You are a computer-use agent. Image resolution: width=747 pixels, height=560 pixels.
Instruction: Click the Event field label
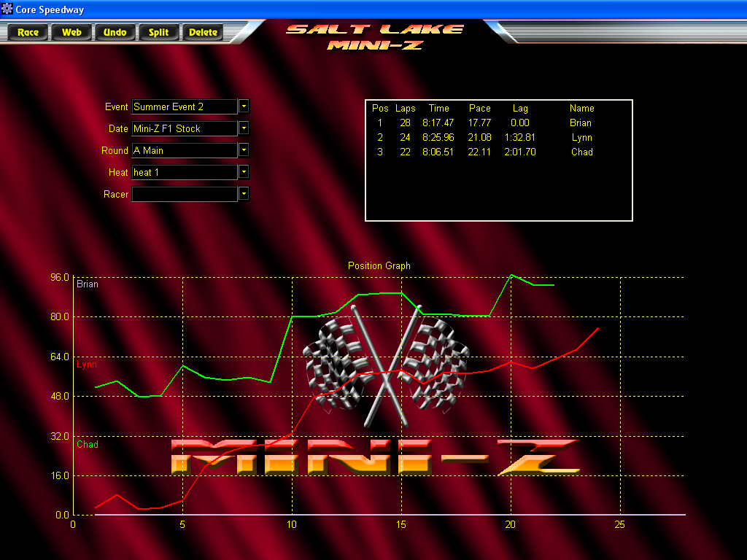point(116,106)
